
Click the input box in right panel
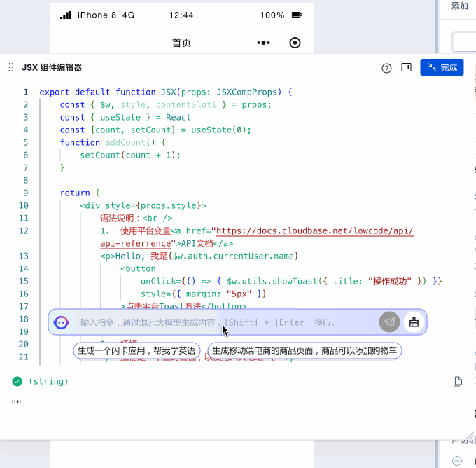point(464,41)
